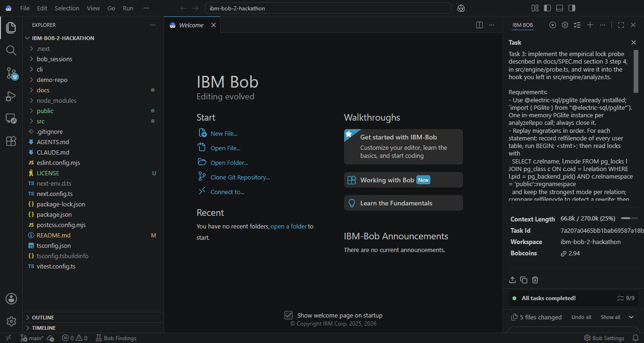Export the task with the upload icon
This screenshot has width=644, height=343.
[x=512, y=280]
